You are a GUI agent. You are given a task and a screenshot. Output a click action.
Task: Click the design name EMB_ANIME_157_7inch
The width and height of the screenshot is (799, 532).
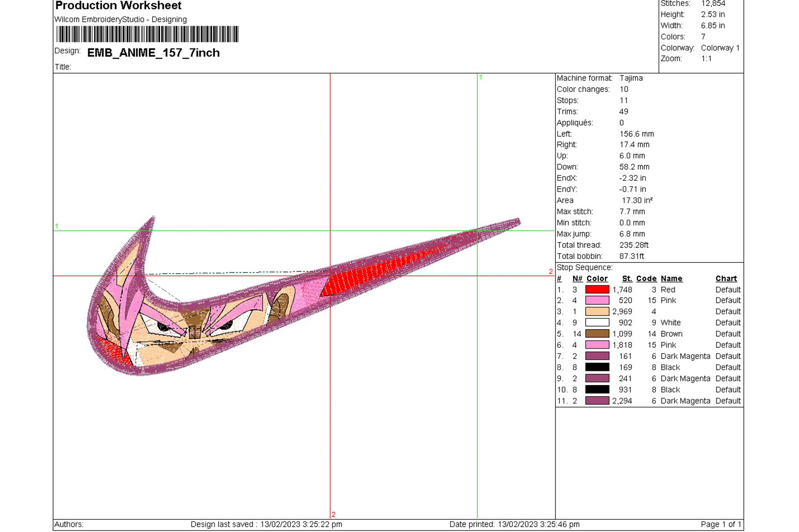[x=153, y=53]
